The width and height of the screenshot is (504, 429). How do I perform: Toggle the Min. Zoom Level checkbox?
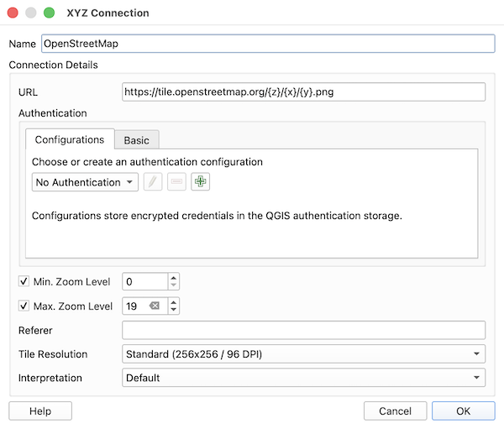click(x=24, y=281)
